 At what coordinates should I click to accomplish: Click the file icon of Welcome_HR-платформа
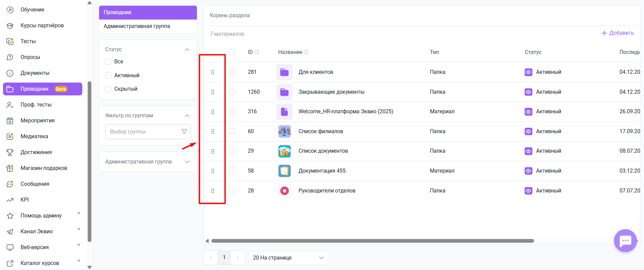coord(285,112)
